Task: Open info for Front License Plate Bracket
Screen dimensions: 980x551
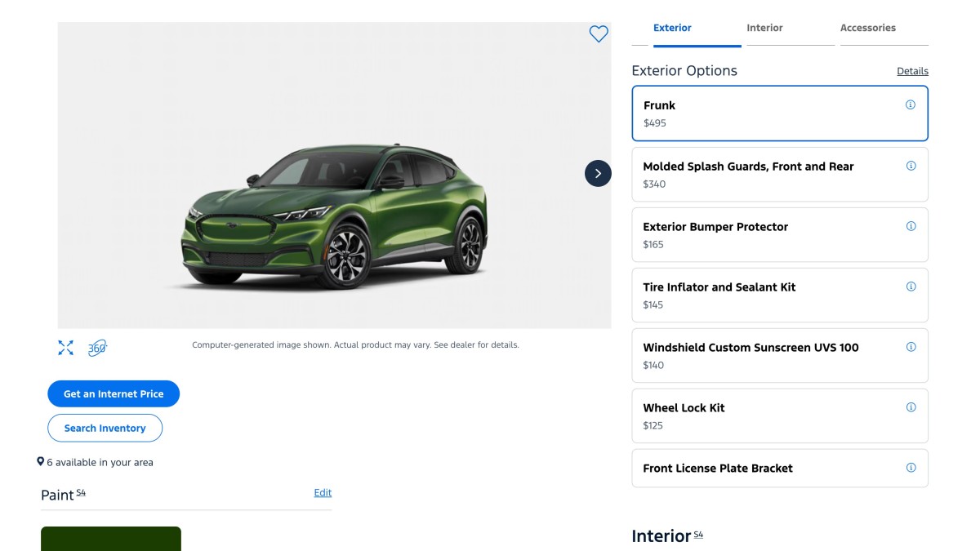Action: pyautogui.click(x=910, y=467)
